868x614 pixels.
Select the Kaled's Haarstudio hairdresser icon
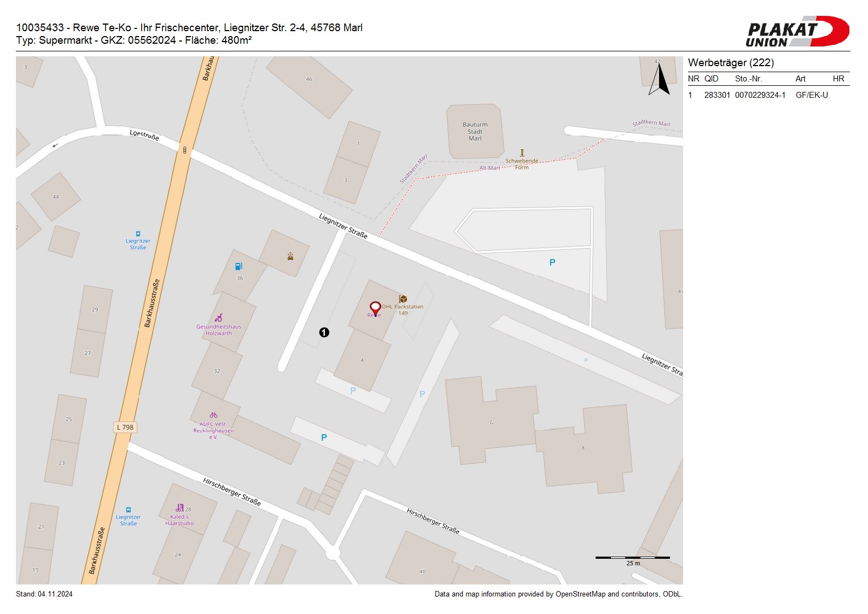click(179, 508)
